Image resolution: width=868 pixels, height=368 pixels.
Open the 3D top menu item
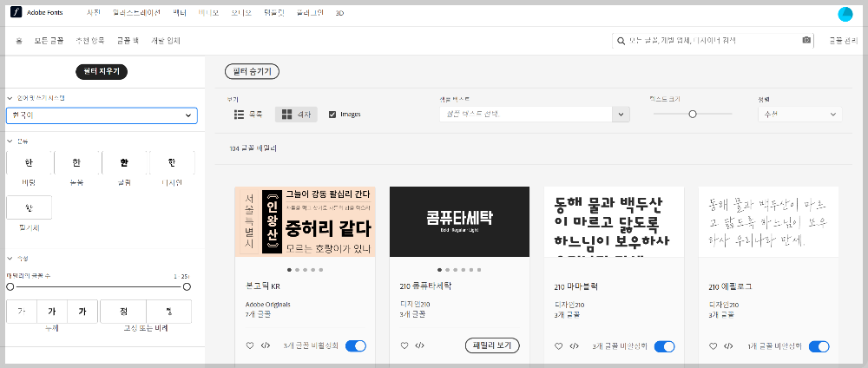[x=340, y=13]
